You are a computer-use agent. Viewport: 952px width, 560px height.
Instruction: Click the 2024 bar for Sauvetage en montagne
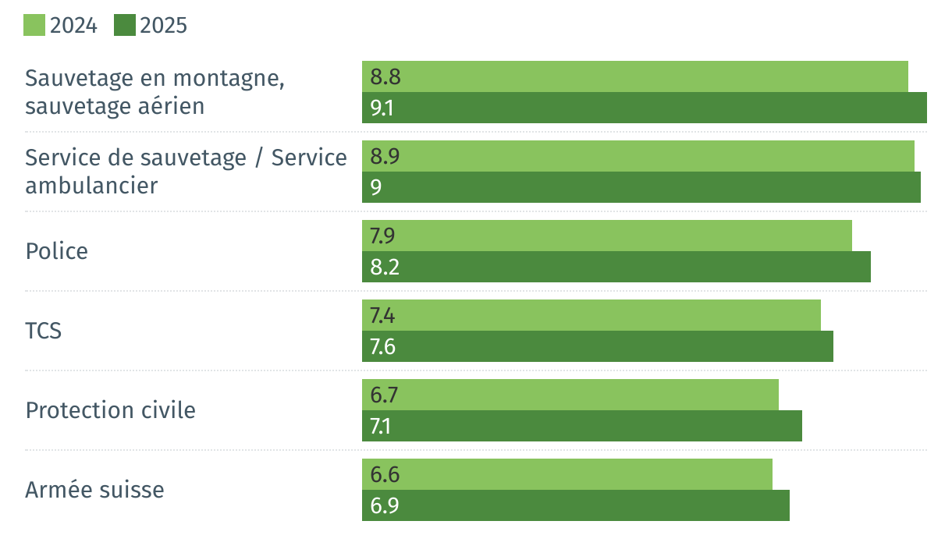634,76
